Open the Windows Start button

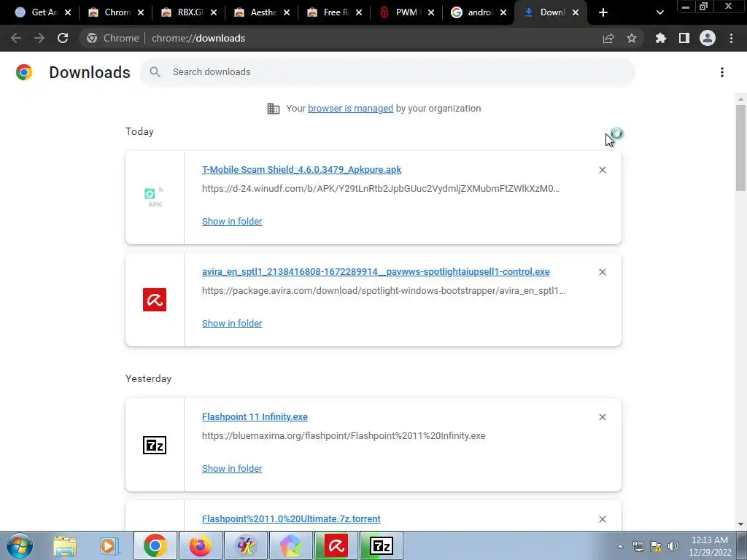(20, 545)
